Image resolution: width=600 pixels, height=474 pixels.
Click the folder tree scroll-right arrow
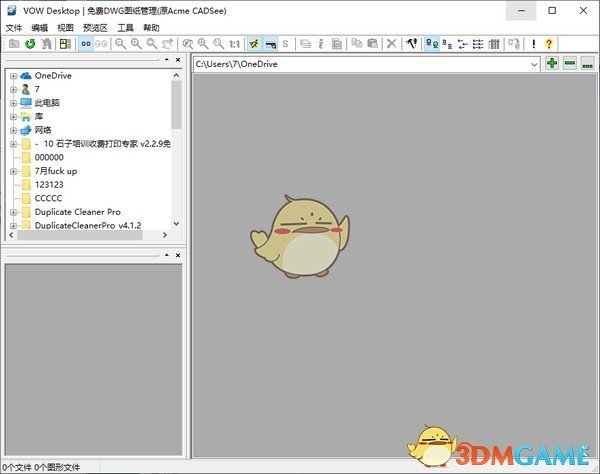pyautogui.click(x=165, y=235)
